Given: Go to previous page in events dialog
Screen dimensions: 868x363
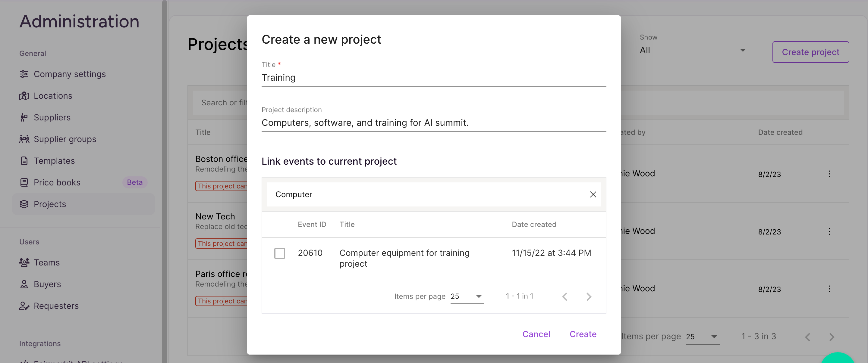Looking at the screenshot, I should pos(565,296).
